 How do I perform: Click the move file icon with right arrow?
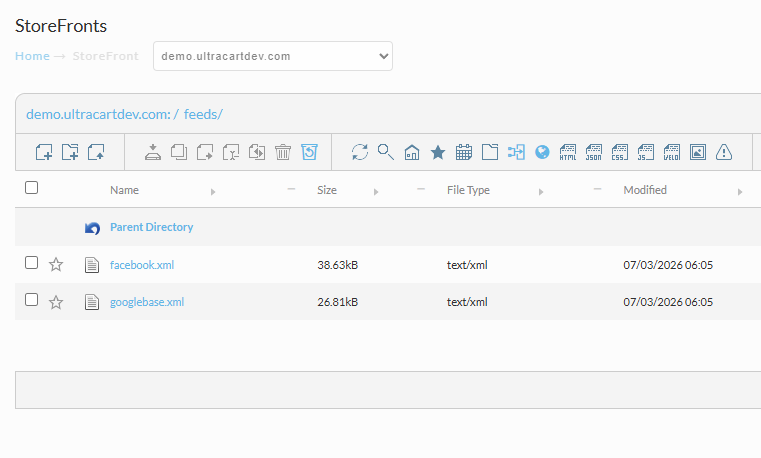click(x=205, y=152)
